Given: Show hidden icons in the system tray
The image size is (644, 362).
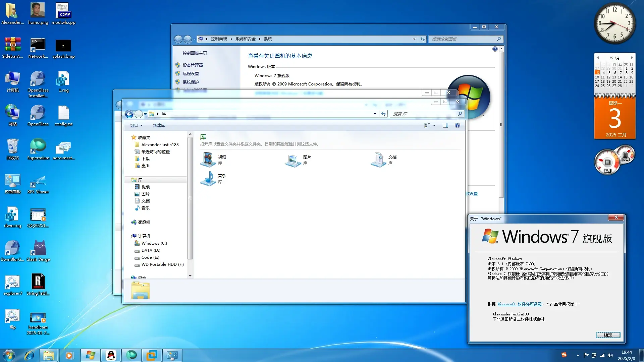Looking at the screenshot, I should coord(578,355).
